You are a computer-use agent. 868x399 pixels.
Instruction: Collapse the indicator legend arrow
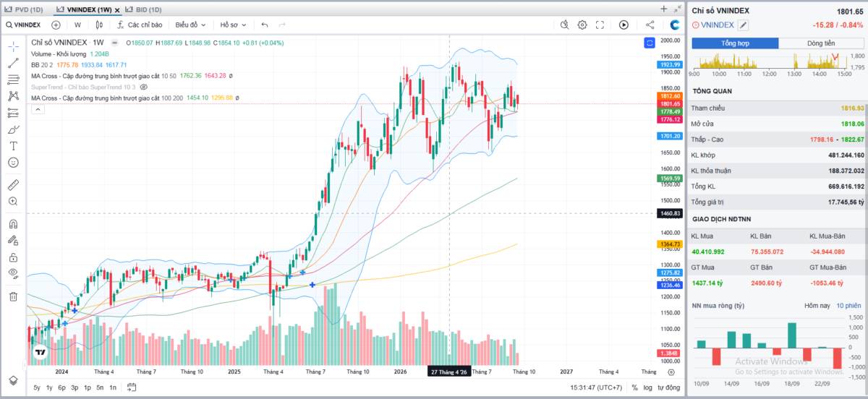(37, 109)
